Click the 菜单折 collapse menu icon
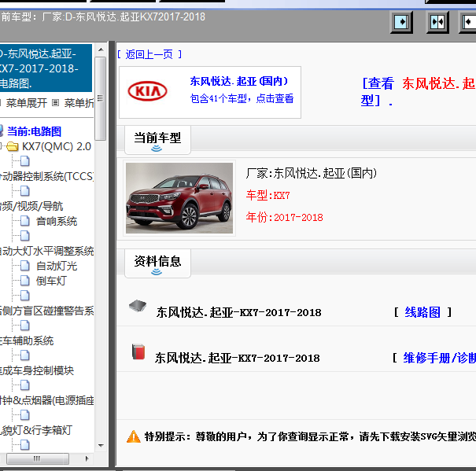Image resolution: width=476 pixels, height=471 pixels. [x=55, y=103]
